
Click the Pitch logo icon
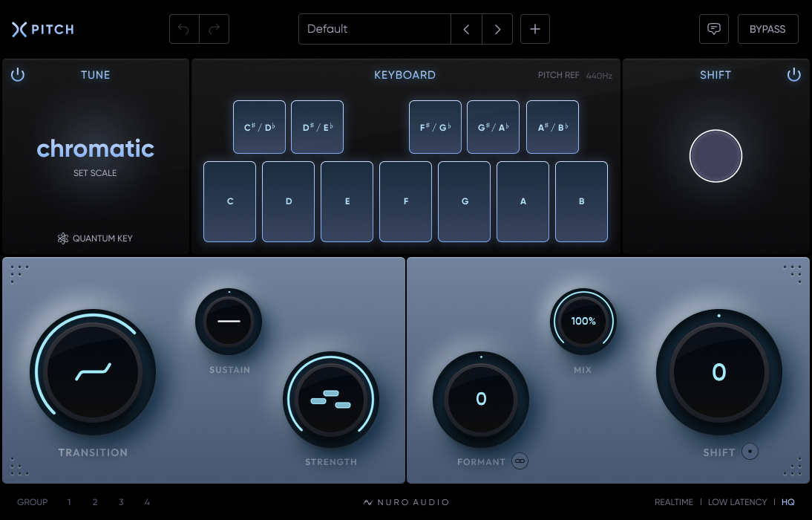point(19,30)
